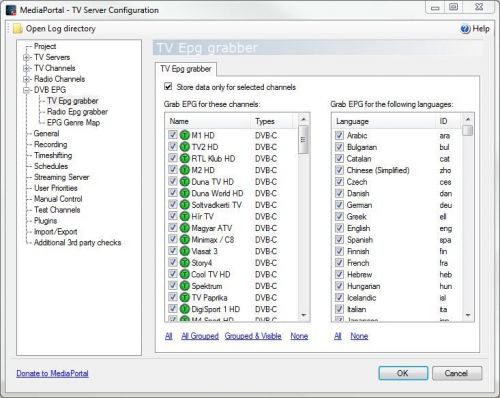Image resolution: width=500 pixels, height=398 pixels.
Task: Click the MediaPortal title bar app icon
Action: tap(11, 10)
